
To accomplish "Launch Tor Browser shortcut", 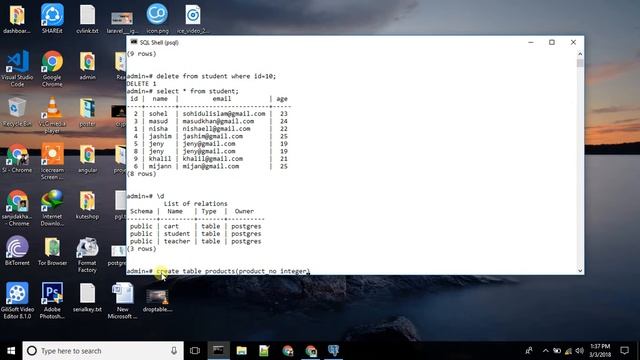I will pyautogui.click(x=52, y=251).
